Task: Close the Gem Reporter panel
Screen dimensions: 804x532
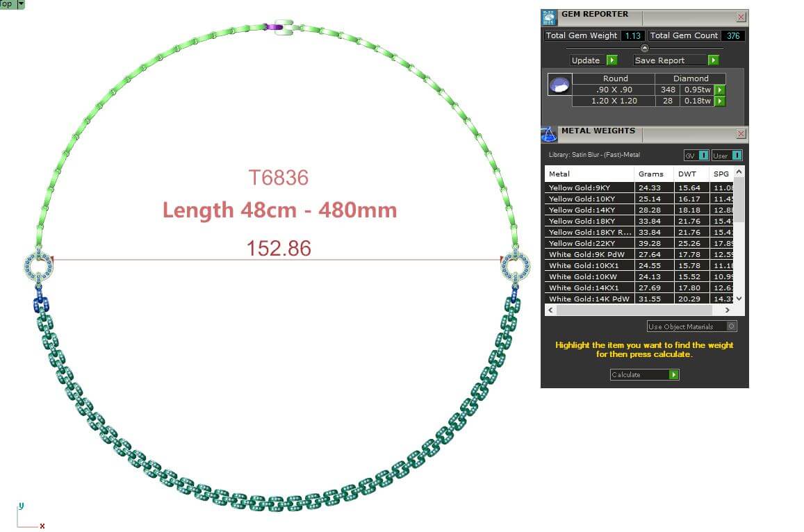Action: 741,17
